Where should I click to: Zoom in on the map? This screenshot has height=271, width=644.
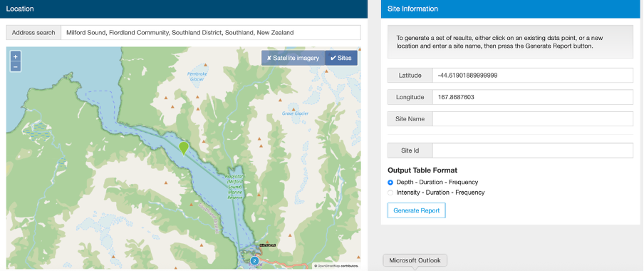pyautogui.click(x=15, y=57)
